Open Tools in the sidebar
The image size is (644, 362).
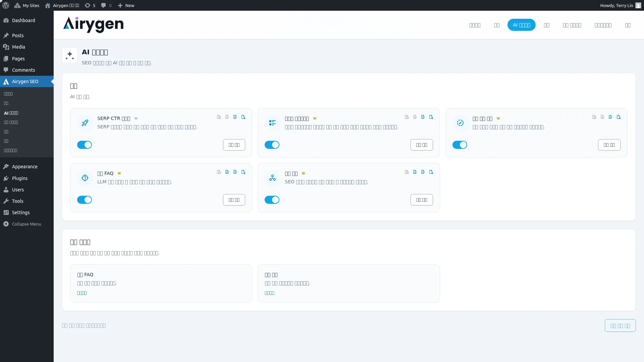[x=27, y=201]
